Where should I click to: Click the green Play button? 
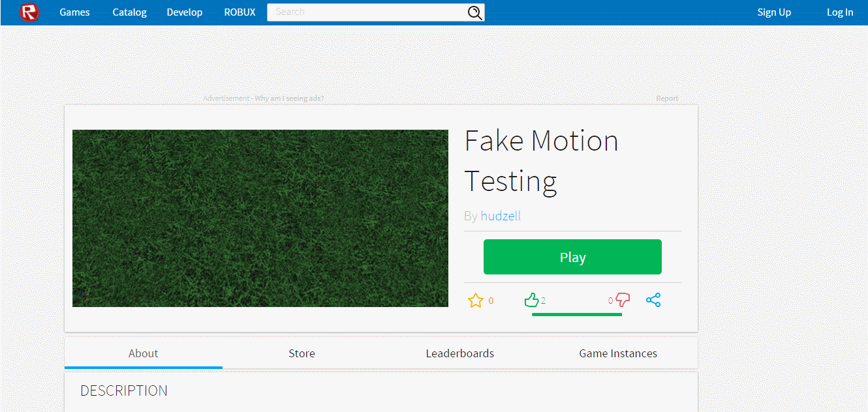coord(572,257)
